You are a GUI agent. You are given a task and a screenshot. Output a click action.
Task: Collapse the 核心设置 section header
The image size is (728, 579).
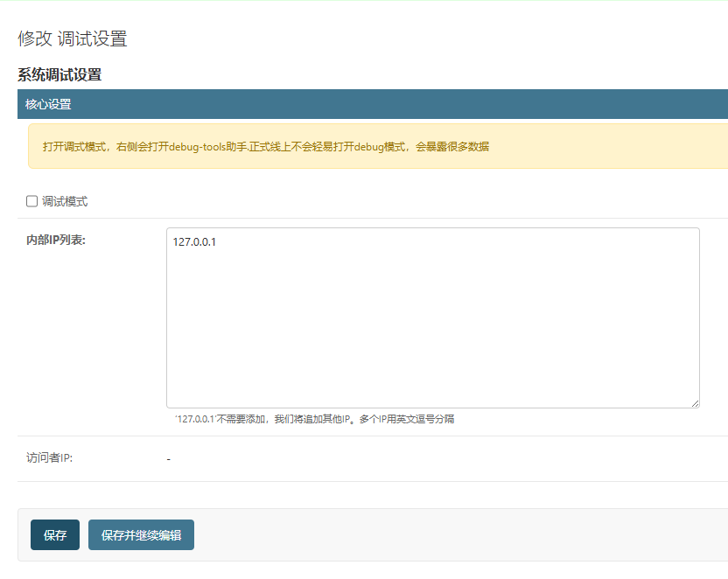pyautogui.click(x=48, y=105)
